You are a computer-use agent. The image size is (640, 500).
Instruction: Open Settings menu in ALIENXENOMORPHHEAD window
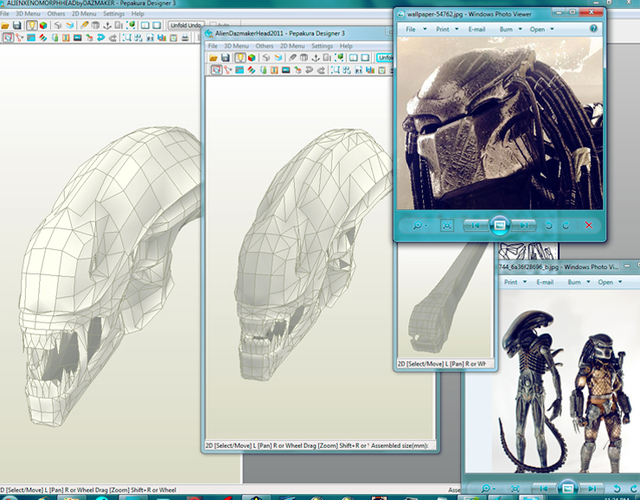[113, 13]
